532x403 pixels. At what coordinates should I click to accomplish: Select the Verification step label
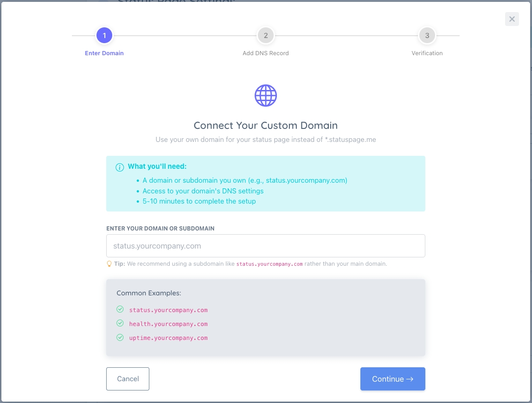point(427,53)
